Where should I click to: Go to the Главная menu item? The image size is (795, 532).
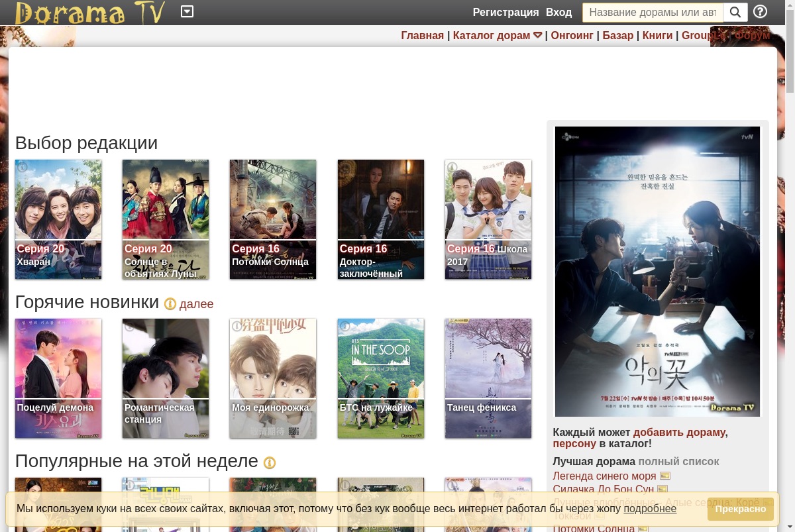click(x=422, y=36)
